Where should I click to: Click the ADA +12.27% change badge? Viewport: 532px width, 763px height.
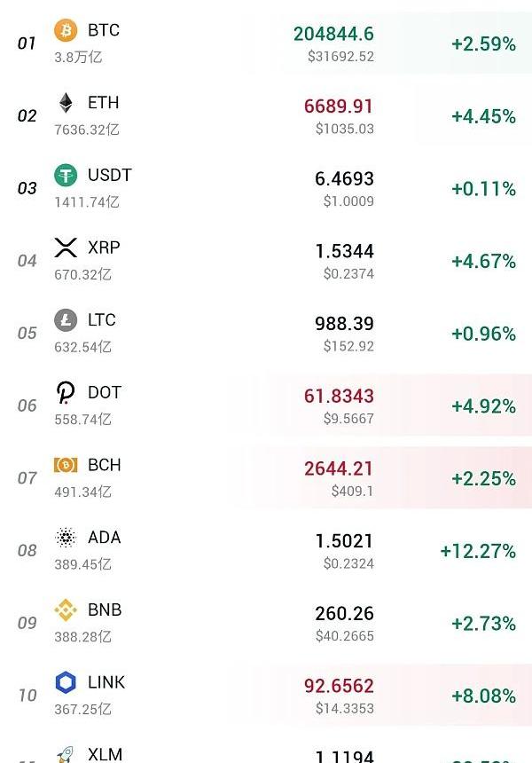point(478,551)
